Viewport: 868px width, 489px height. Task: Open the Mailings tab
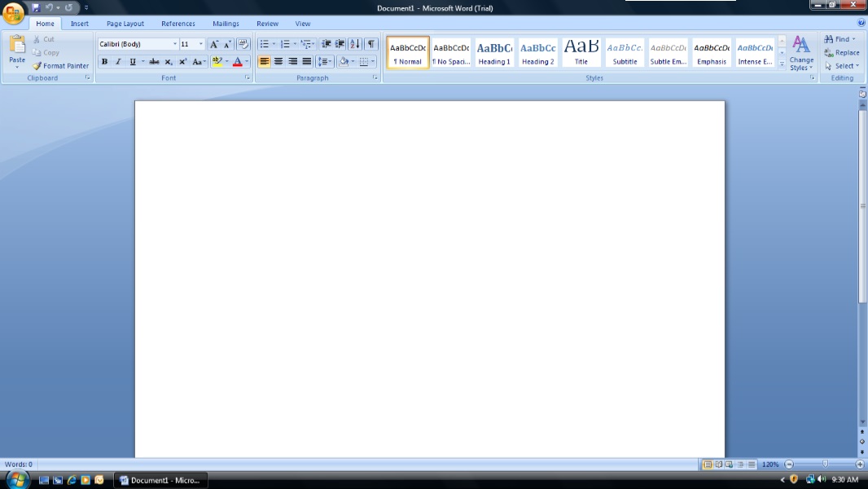[226, 24]
